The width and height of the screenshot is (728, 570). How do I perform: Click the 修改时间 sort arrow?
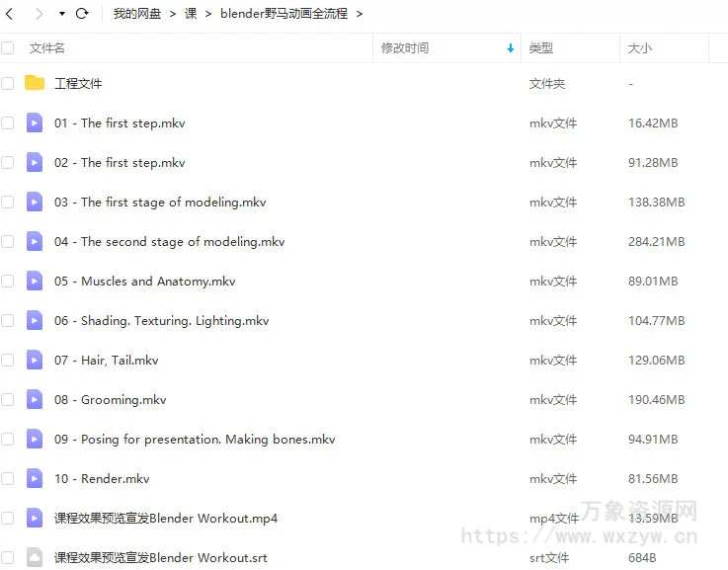coord(511,48)
